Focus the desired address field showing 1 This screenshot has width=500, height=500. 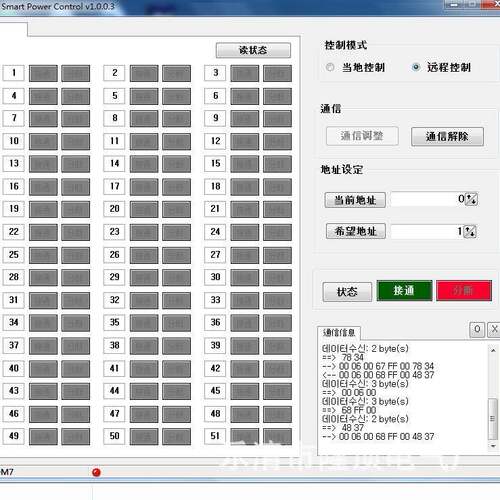pyautogui.click(x=427, y=231)
